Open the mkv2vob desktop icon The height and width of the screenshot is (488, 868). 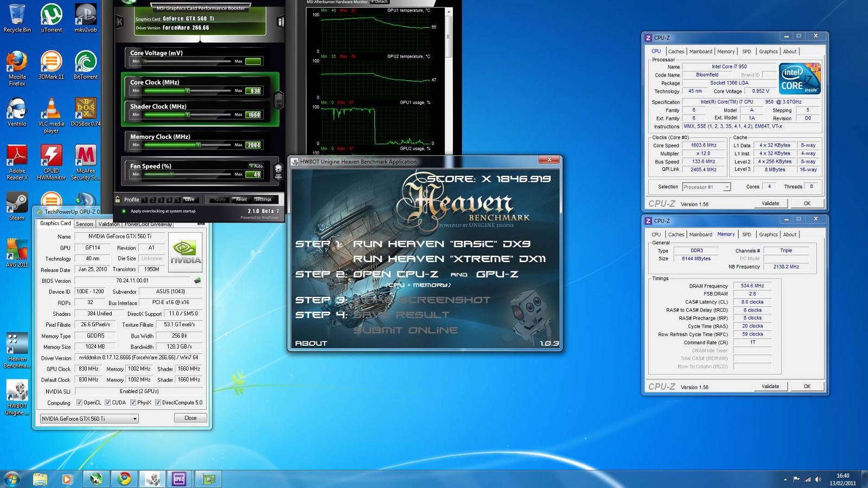pyautogui.click(x=86, y=18)
